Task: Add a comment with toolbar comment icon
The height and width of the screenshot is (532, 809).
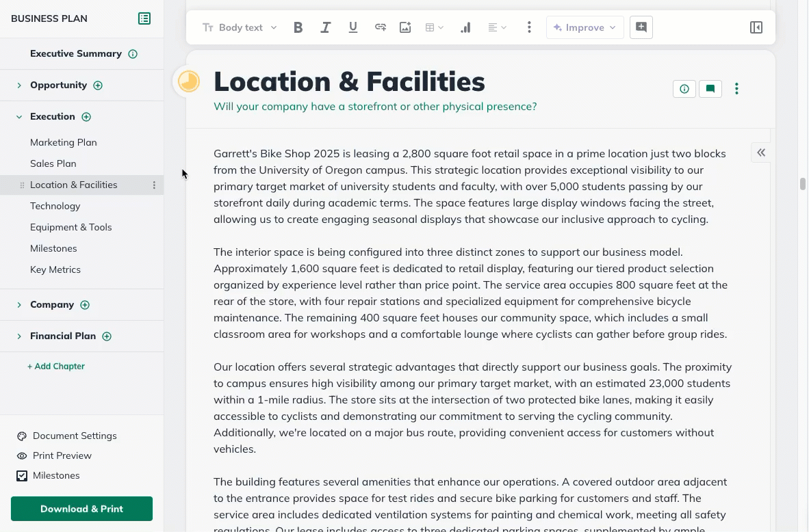Action: pos(641,27)
